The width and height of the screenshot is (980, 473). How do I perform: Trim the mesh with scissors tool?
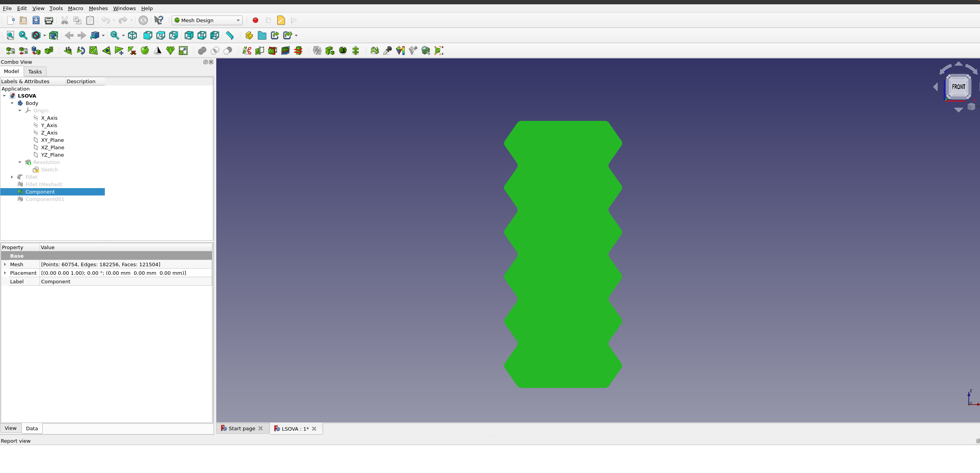pos(246,51)
